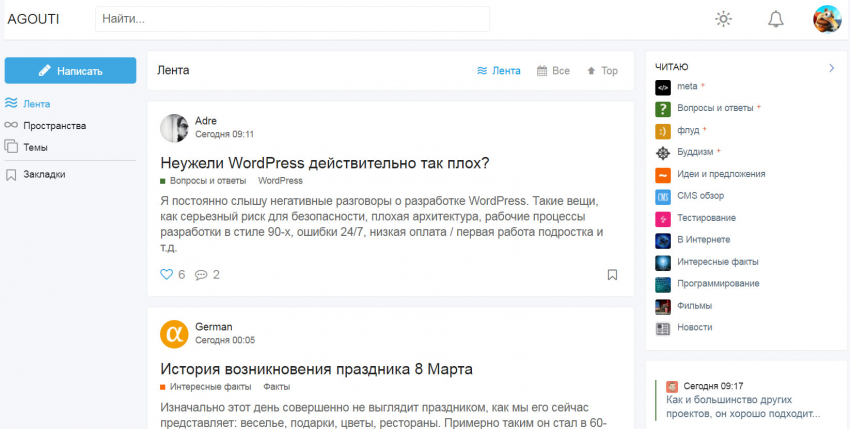The width and height of the screenshot is (850, 429).
Task: Open comments on the WordPress post
Action: pos(201,274)
